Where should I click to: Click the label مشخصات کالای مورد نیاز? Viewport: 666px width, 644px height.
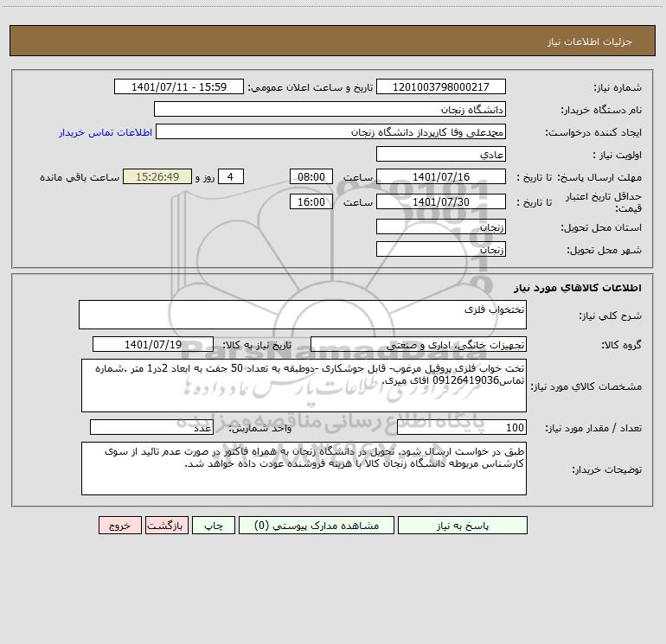point(586,386)
